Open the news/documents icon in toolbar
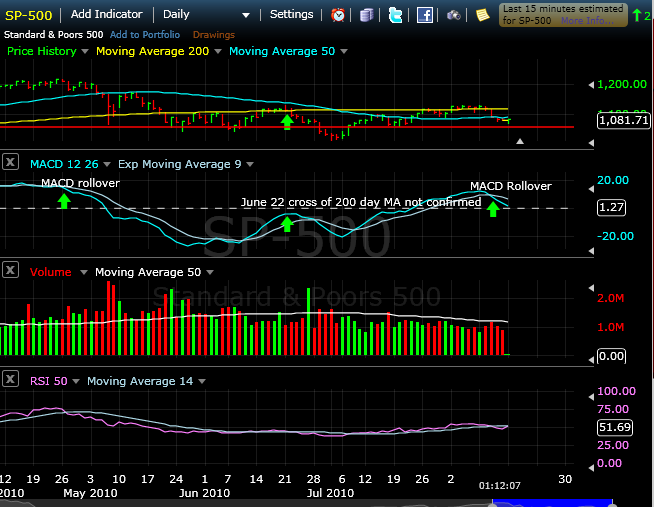This screenshot has width=654, height=507. click(368, 15)
